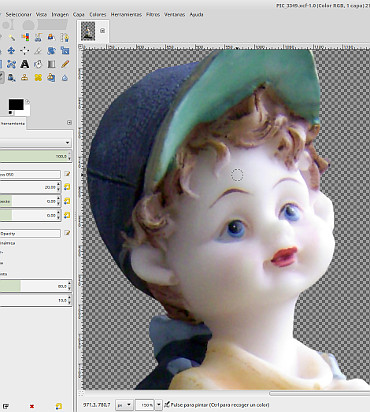Open the image tab menu button
This screenshot has width=370, height=412.
point(103,30)
